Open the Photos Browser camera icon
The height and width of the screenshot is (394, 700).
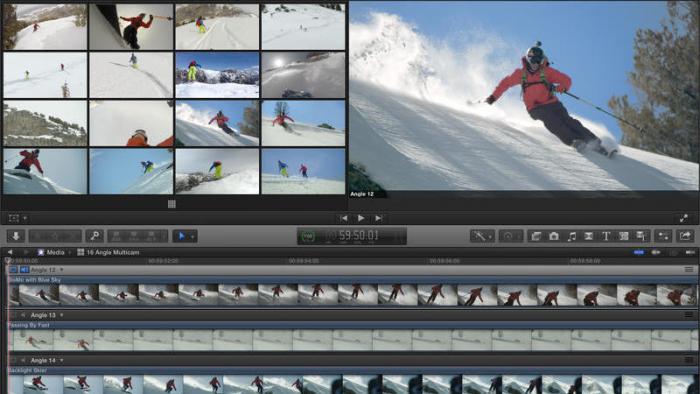click(x=554, y=236)
